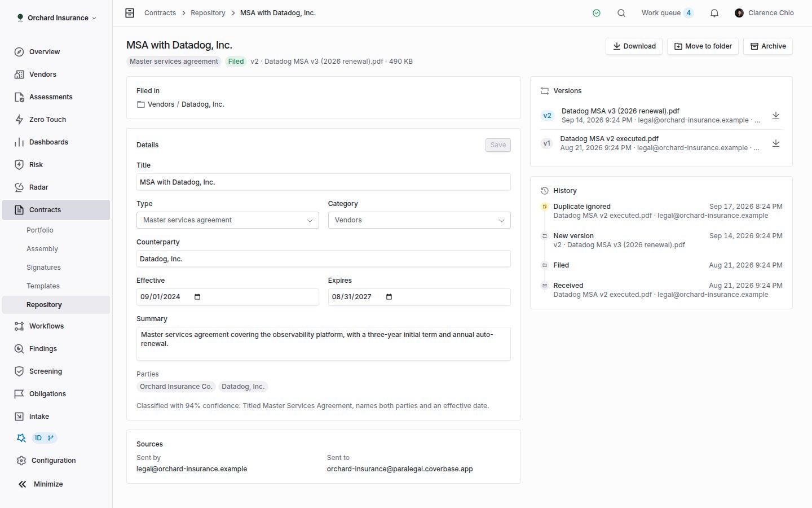Click the Counterparty input field
The width and height of the screenshot is (812, 508).
tap(324, 259)
